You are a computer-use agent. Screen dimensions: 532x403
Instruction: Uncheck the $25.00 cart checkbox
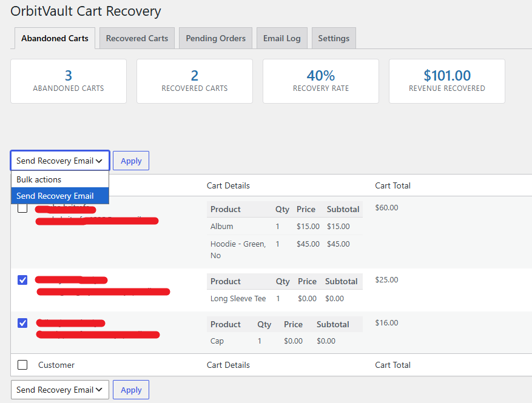22,280
